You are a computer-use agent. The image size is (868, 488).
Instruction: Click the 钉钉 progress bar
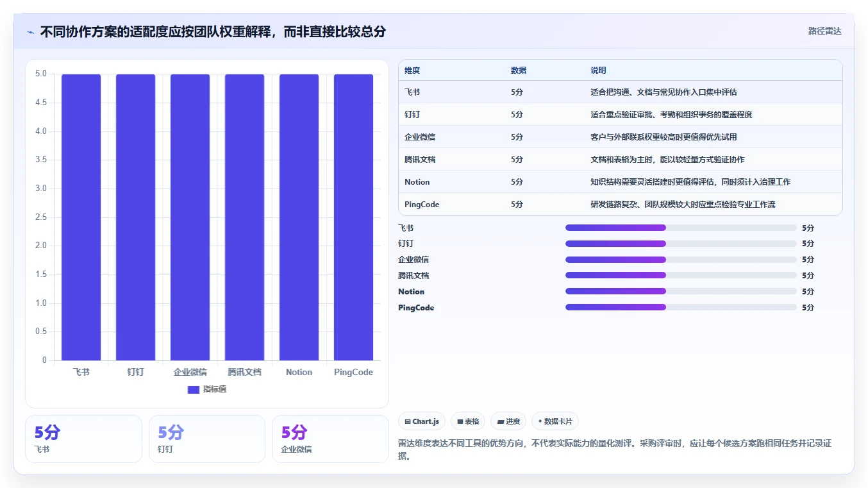(x=681, y=244)
